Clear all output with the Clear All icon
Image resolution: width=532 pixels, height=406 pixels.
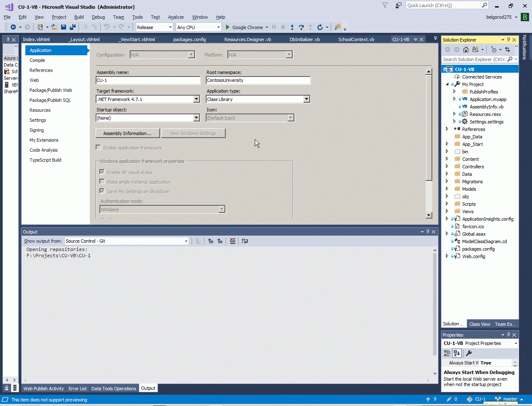coord(232,241)
